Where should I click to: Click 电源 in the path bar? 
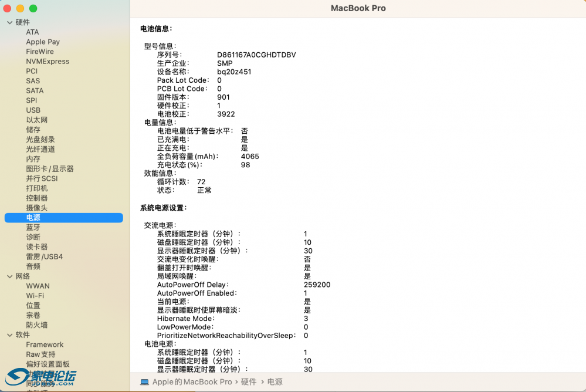click(x=275, y=382)
